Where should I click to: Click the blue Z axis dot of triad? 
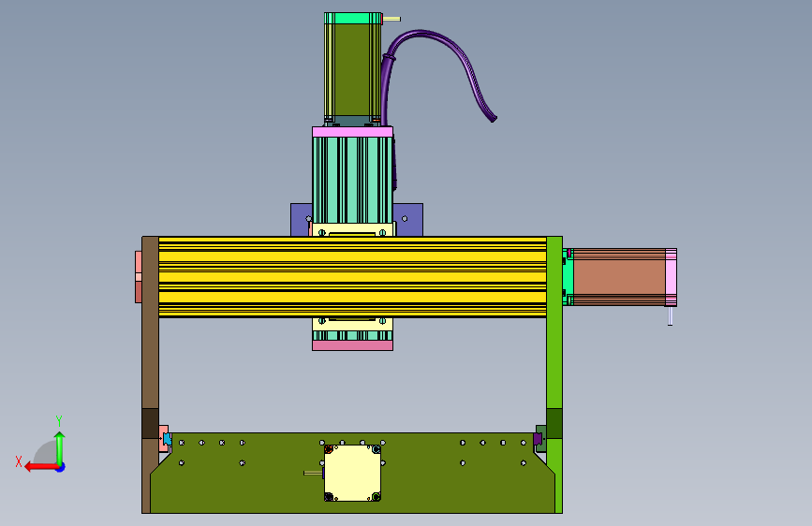pos(61,467)
